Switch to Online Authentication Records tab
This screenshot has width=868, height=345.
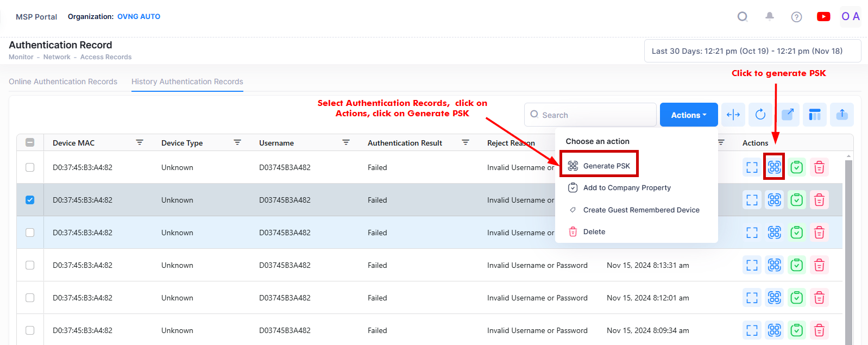click(63, 81)
